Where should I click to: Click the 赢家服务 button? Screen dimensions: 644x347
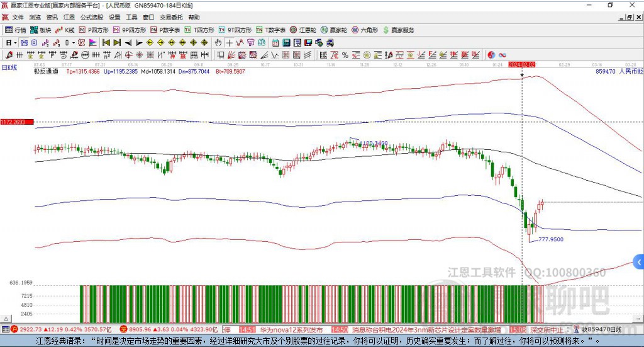coord(398,30)
